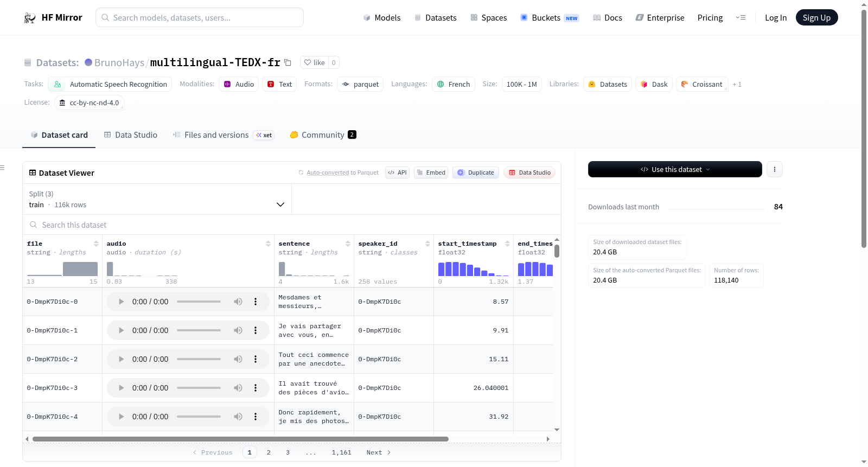868x467 pixels.
Task: Play audio for row 0-DmpK7Di0c-3
Action: pyautogui.click(x=121, y=388)
